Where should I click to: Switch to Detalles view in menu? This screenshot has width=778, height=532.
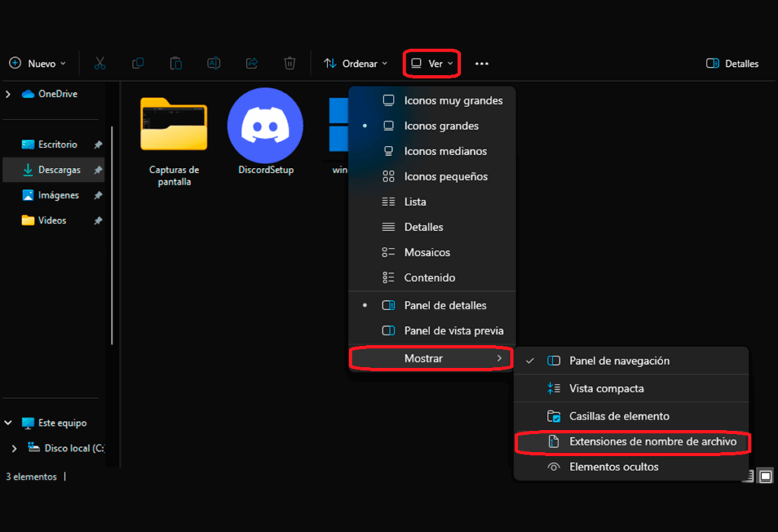point(432,226)
